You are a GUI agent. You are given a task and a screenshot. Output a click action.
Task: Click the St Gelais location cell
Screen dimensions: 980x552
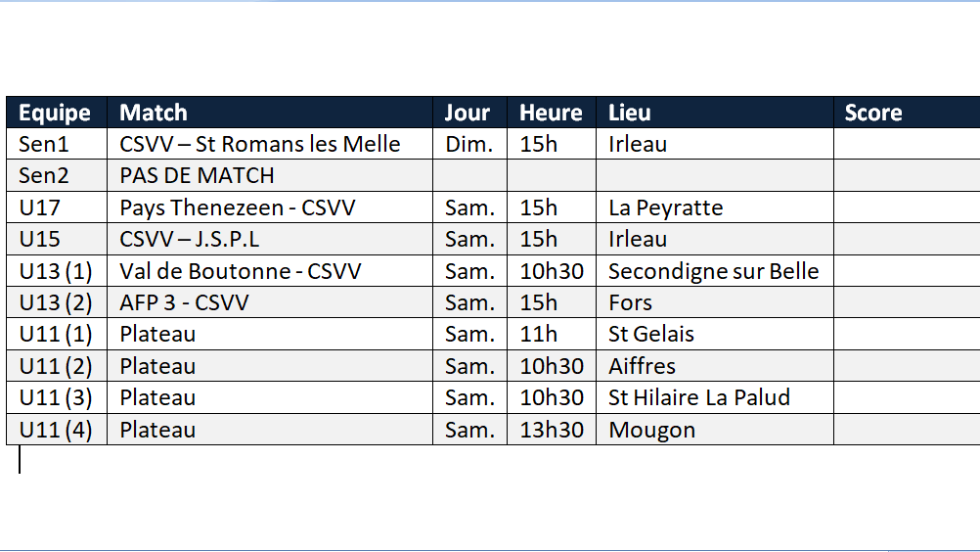tap(650, 334)
